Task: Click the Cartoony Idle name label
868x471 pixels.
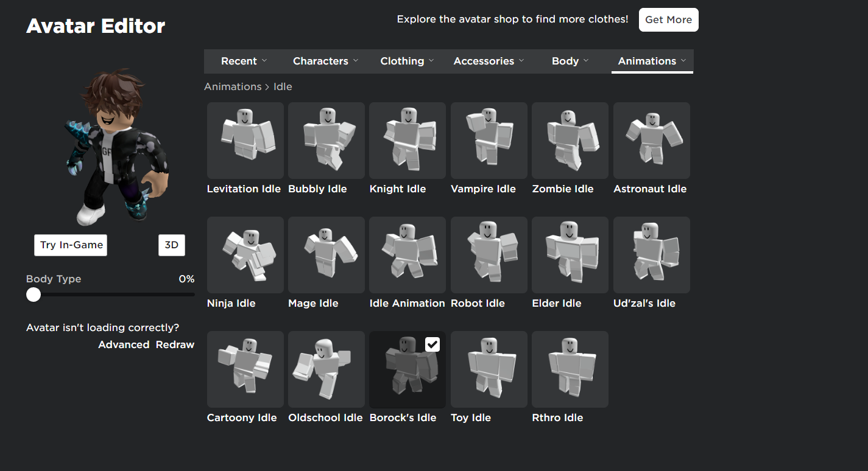Action: point(242,417)
